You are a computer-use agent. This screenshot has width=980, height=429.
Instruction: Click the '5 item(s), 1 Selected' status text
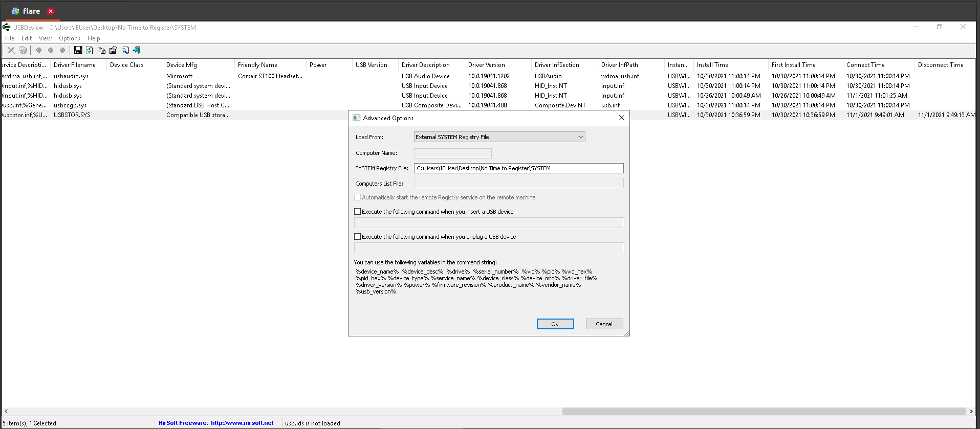click(30, 423)
